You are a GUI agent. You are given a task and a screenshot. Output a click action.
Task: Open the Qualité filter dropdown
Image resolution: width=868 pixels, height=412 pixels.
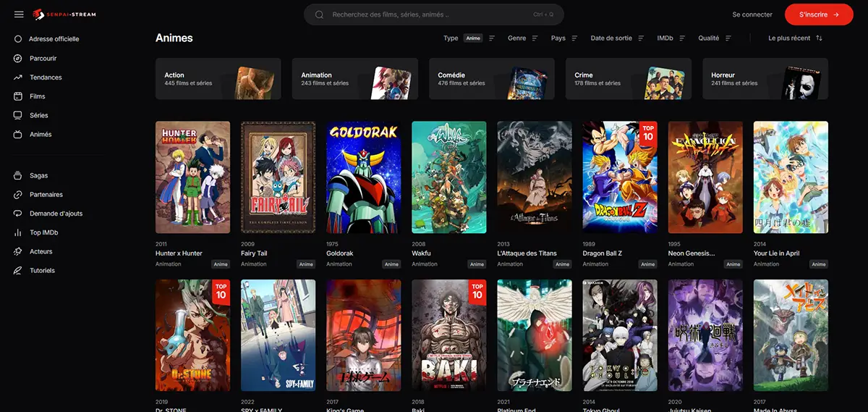[715, 38]
